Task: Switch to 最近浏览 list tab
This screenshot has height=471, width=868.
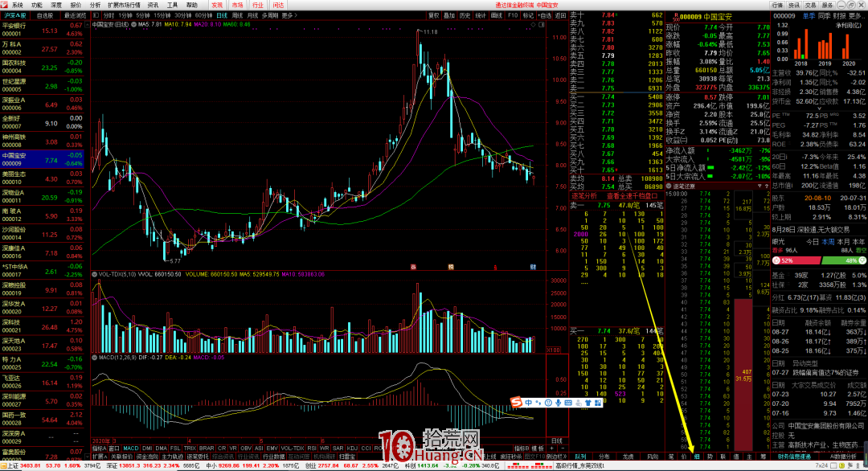Action: 74,15
